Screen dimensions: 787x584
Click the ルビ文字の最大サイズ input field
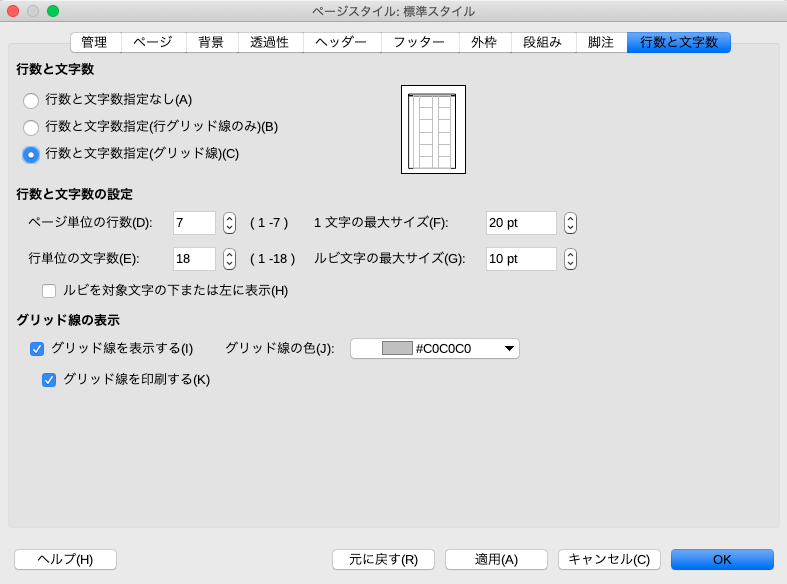coord(521,259)
